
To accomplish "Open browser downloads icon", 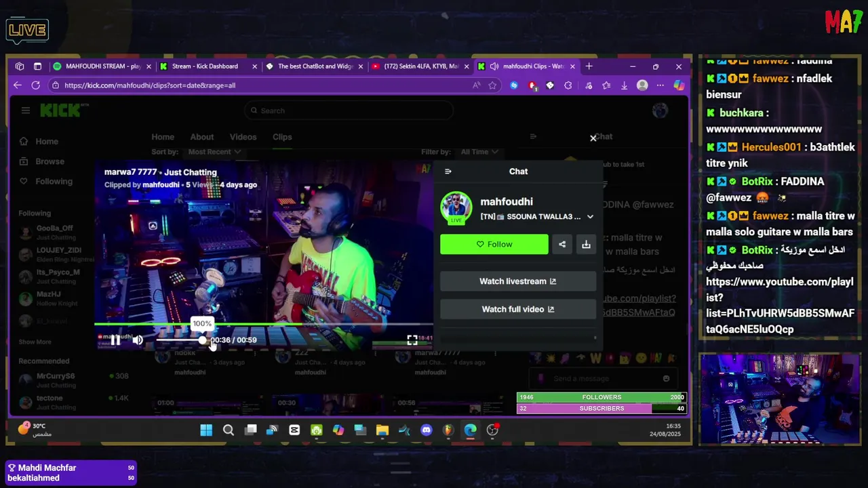I will 624,85.
